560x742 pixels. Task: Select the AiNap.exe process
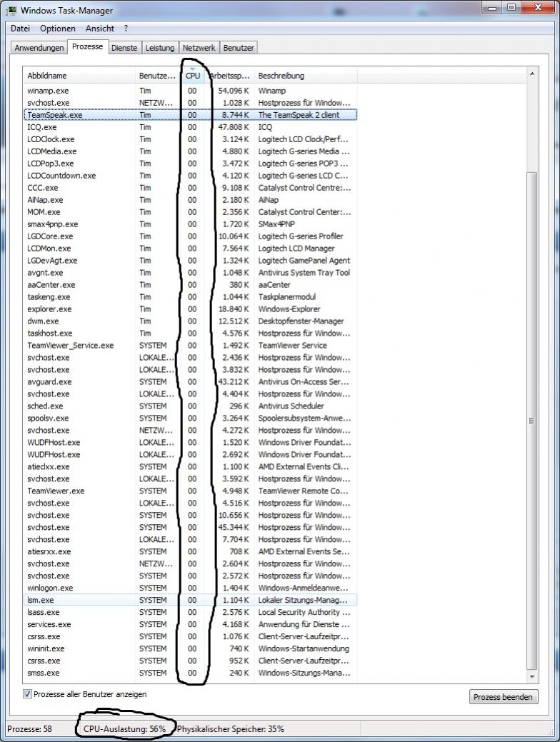190,200
